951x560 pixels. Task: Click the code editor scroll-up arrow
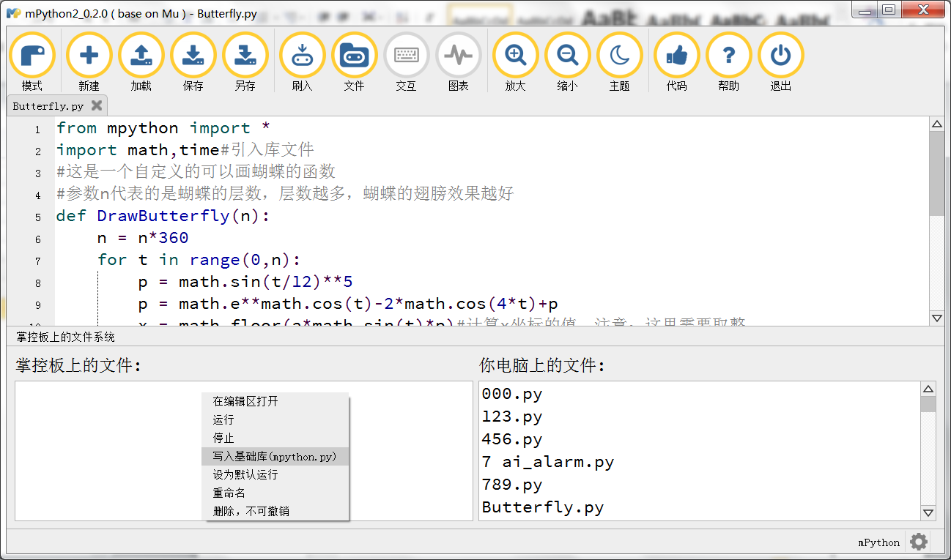coord(936,125)
